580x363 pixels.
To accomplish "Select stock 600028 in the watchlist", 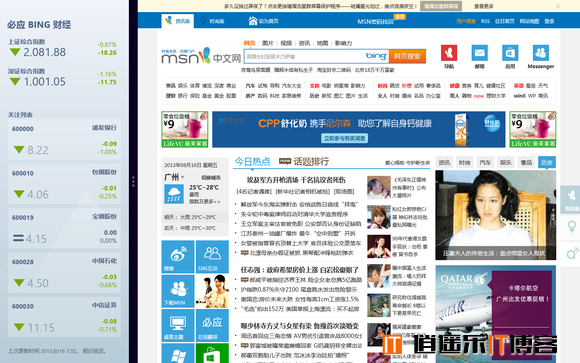I will point(64,273).
